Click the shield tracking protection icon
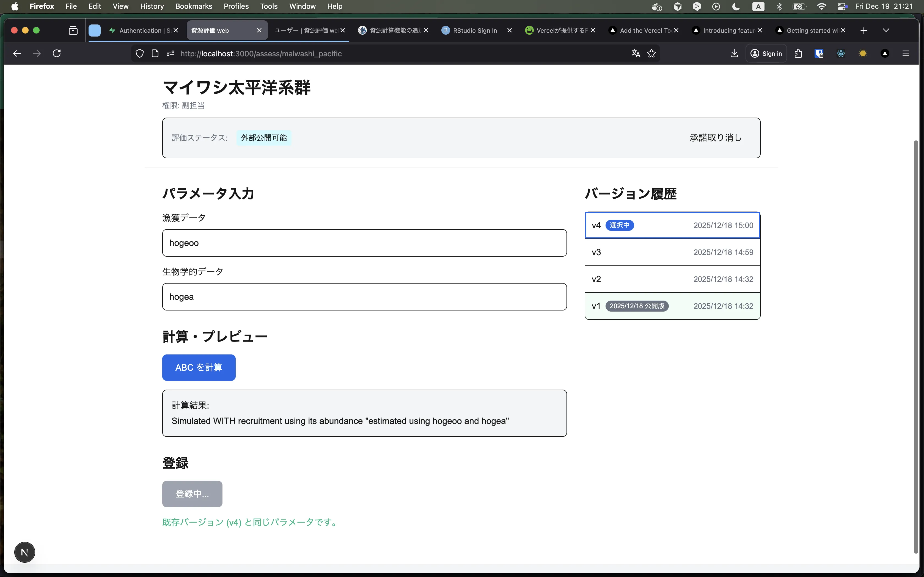This screenshot has width=924, height=577. (x=139, y=53)
